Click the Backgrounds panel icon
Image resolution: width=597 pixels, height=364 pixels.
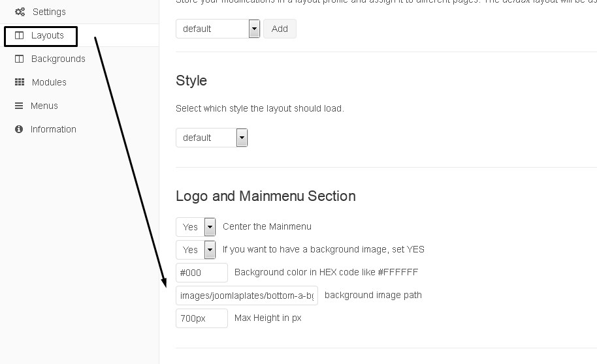(19, 59)
